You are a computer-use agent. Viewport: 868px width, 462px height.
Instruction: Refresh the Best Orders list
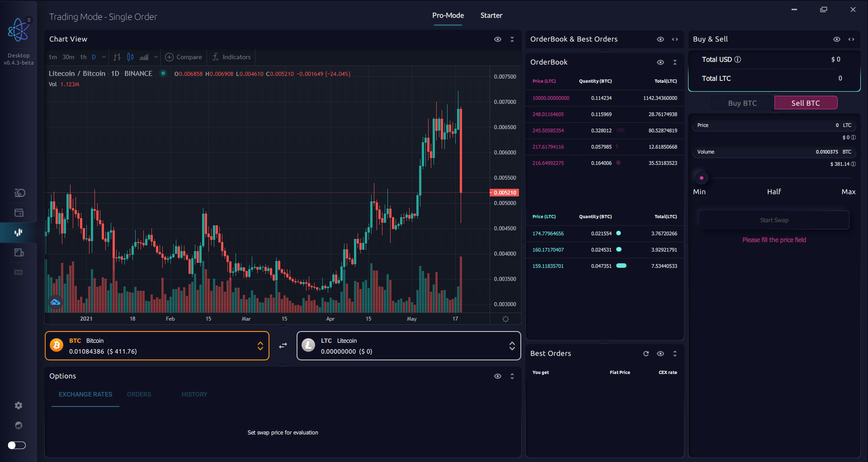click(x=646, y=354)
